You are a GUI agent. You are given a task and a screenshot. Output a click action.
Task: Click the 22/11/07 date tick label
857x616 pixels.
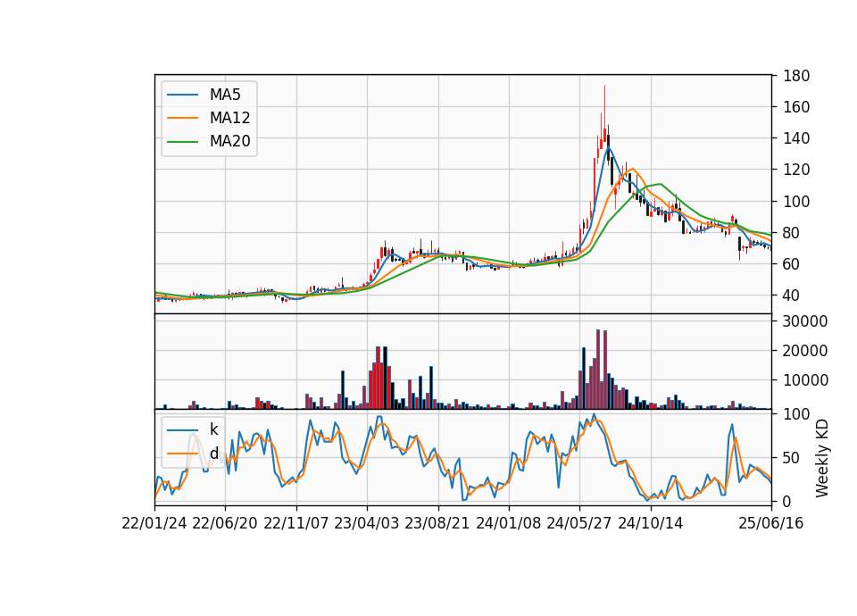tap(296, 523)
